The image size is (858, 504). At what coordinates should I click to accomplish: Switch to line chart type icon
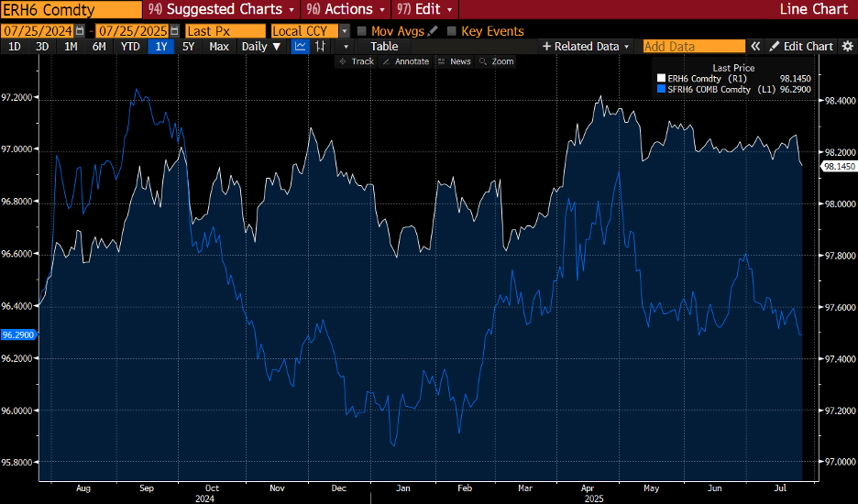tap(300, 47)
